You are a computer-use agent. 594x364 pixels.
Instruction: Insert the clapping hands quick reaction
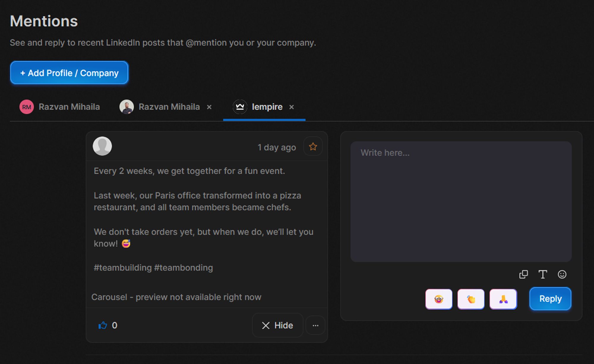471,299
